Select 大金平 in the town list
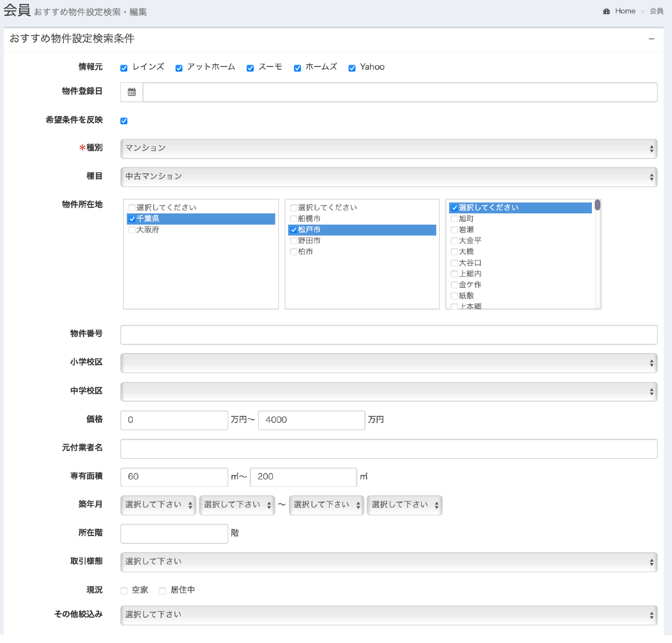Screen dimensions: 672x643 click(x=520, y=241)
